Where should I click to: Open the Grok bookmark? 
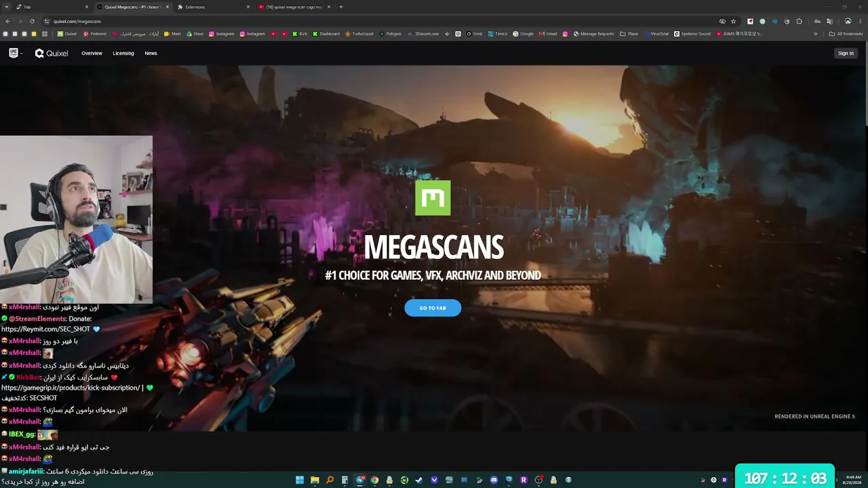coord(473,34)
